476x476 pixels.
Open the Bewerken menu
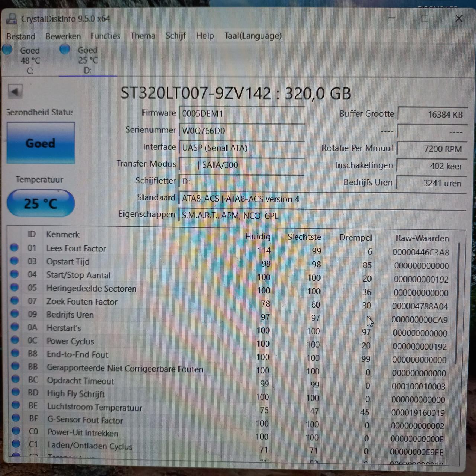click(63, 36)
